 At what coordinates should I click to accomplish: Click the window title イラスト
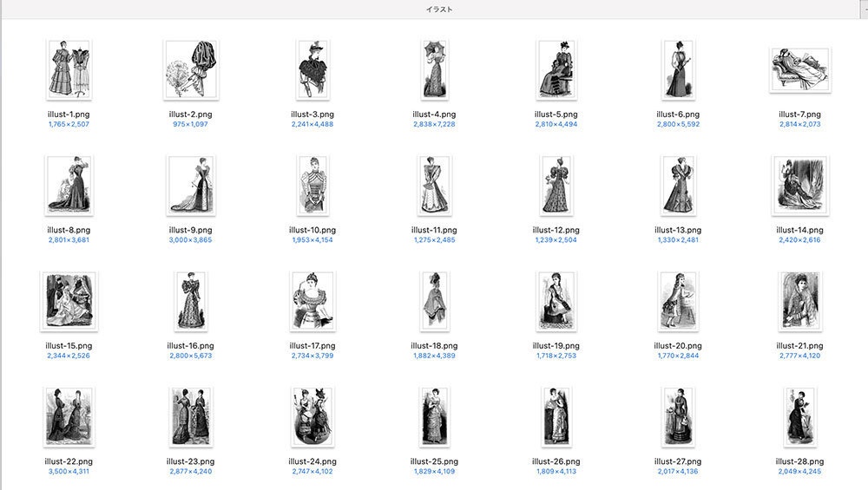coord(439,10)
